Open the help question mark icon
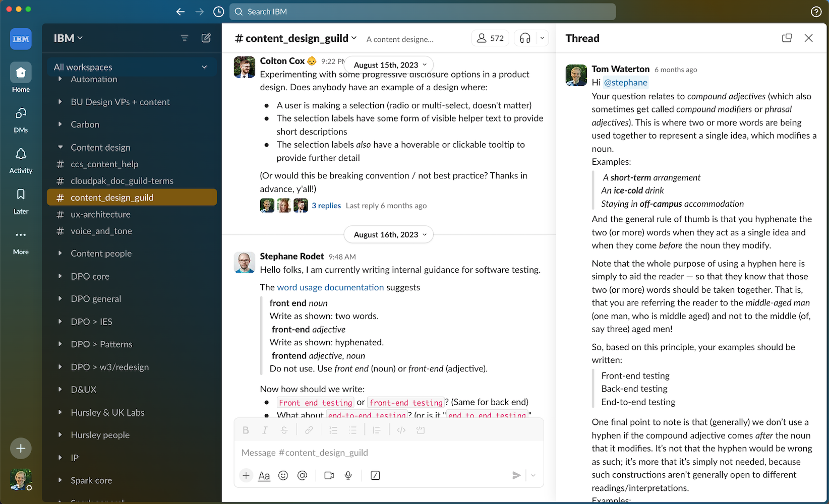Image resolution: width=829 pixels, height=504 pixels. (816, 12)
